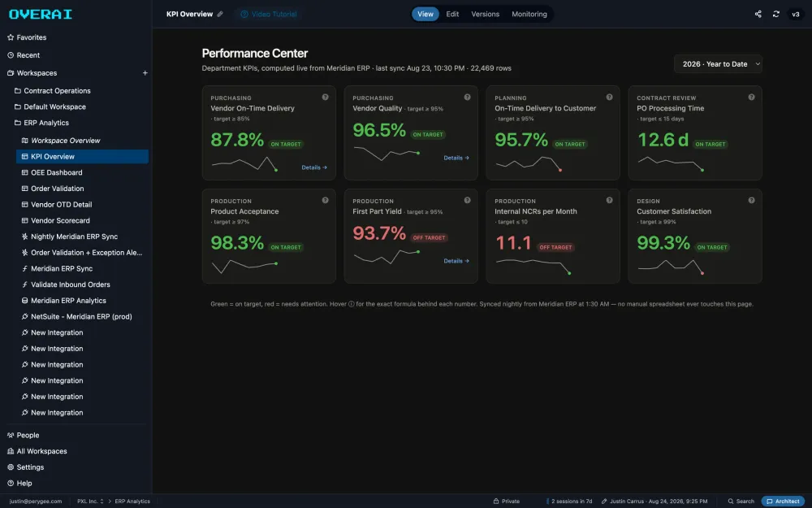Click the help icon on Internal NCRs per Month card
This screenshot has height=508, width=812.
click(609, 200)
